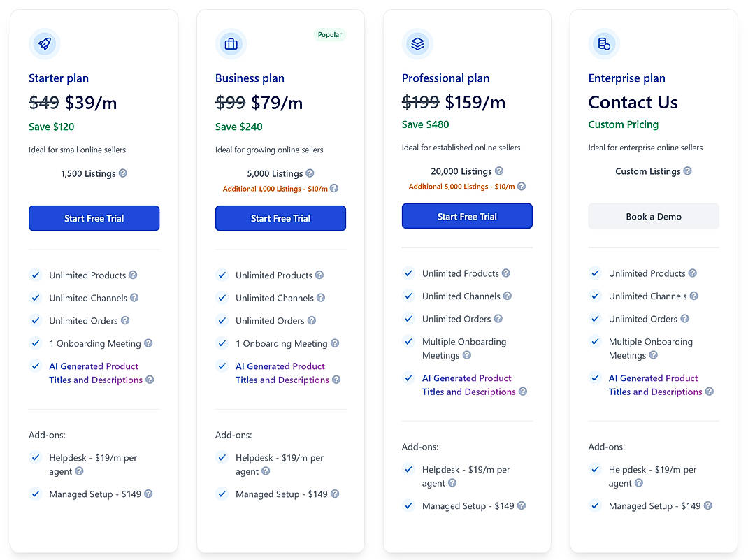Select the Professional plan heading
This screenshot has height=560, width=748.
click(445, 78)
